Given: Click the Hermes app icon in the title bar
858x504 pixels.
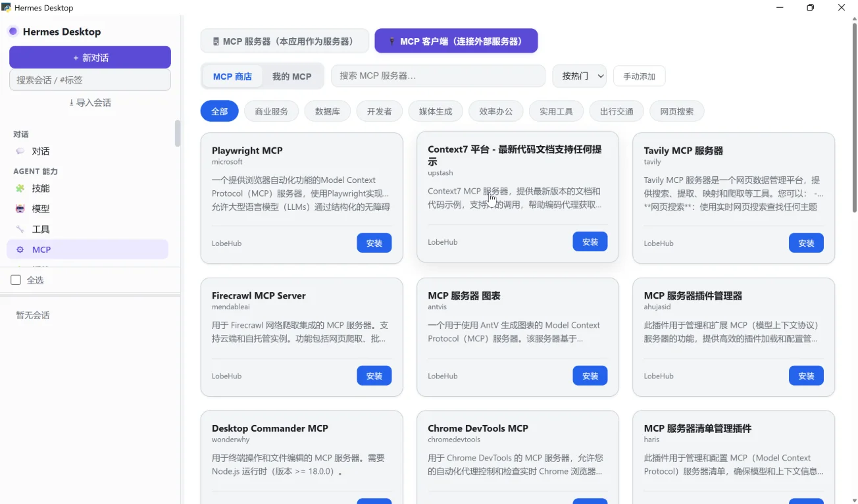Looking at the screenshot, I should click(x=7, y=8).
